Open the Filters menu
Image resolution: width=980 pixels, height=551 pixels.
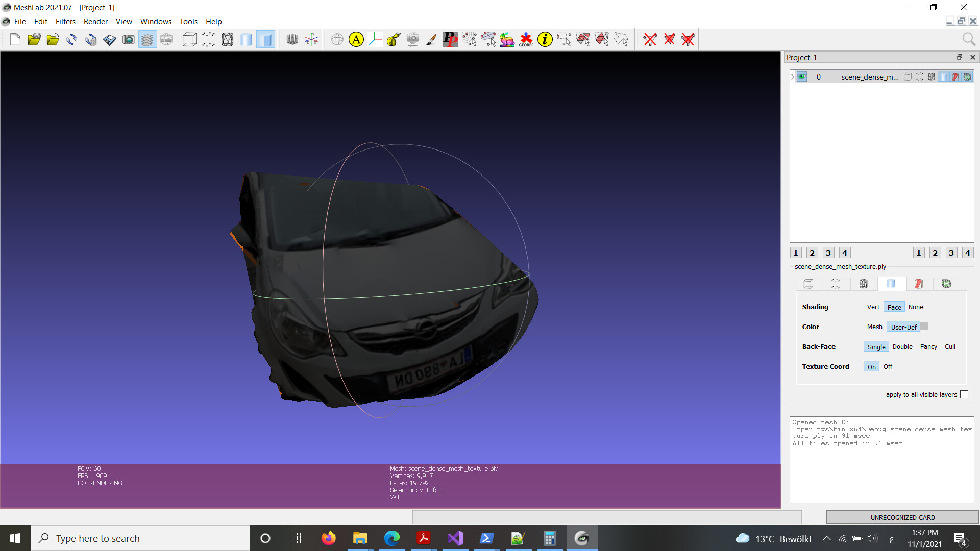click(65, 22)
